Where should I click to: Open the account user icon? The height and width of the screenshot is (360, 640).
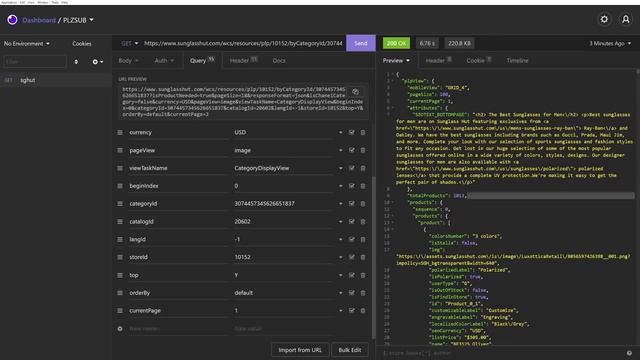point(626,19)
